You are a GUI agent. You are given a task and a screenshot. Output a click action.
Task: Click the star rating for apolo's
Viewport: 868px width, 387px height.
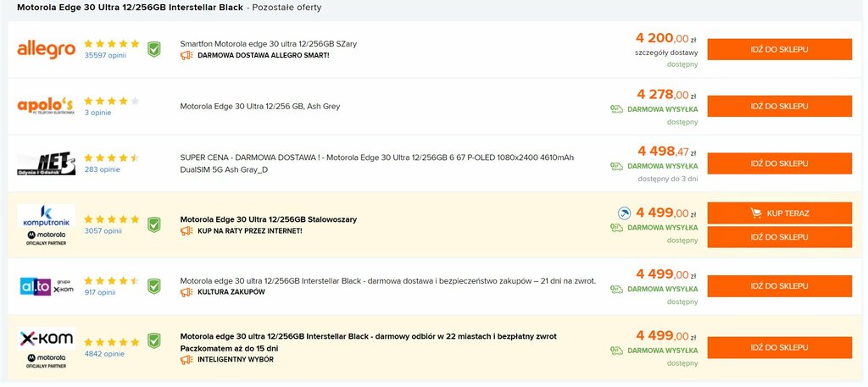pyautogui.click(x=112, y=101)
